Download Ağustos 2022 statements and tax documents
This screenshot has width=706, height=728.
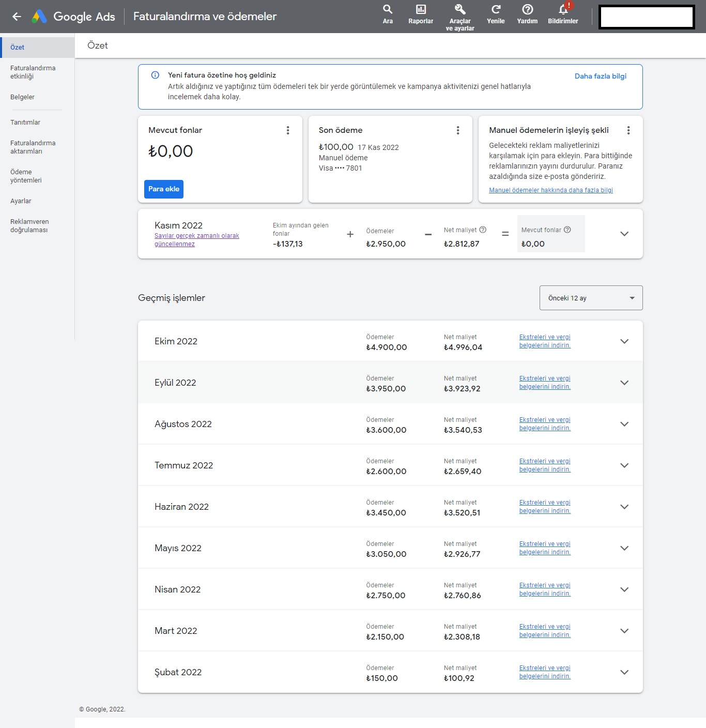[x=545, y=424]
